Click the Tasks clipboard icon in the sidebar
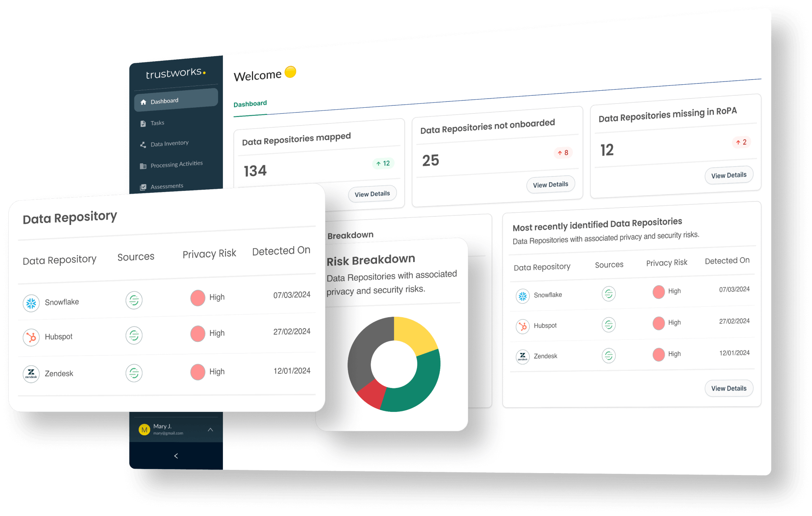Viewport: 812px width, 516px height. pos(143,124)
